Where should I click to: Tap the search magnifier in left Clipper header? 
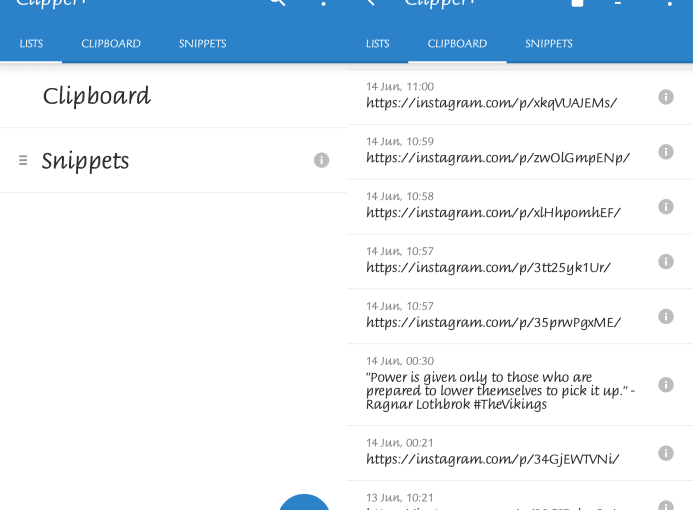click(x=278, y=2)
